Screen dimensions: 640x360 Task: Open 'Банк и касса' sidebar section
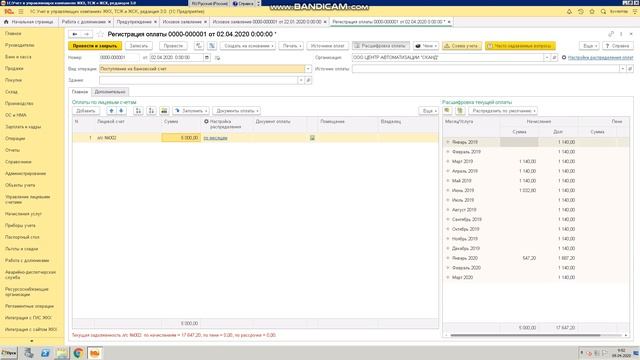[x=18, y=57]
